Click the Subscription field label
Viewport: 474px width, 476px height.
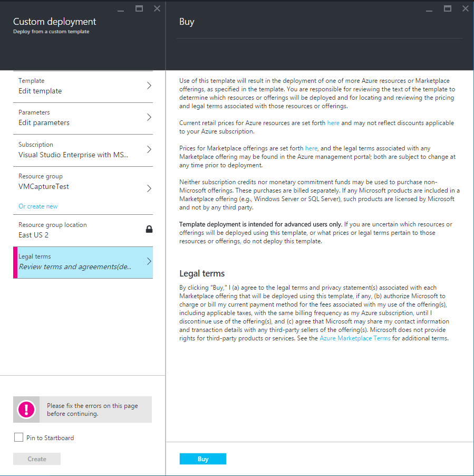point(36,145)
